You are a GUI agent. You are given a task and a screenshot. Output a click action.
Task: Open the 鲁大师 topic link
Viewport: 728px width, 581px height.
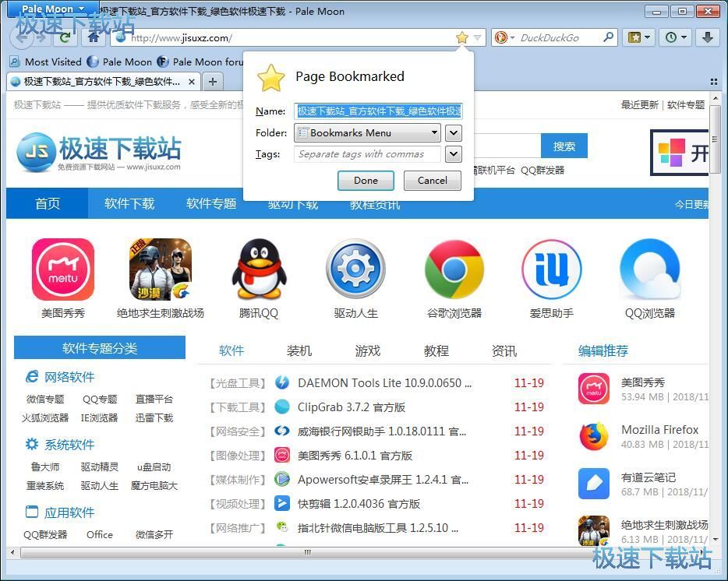[x=45, y=467]
